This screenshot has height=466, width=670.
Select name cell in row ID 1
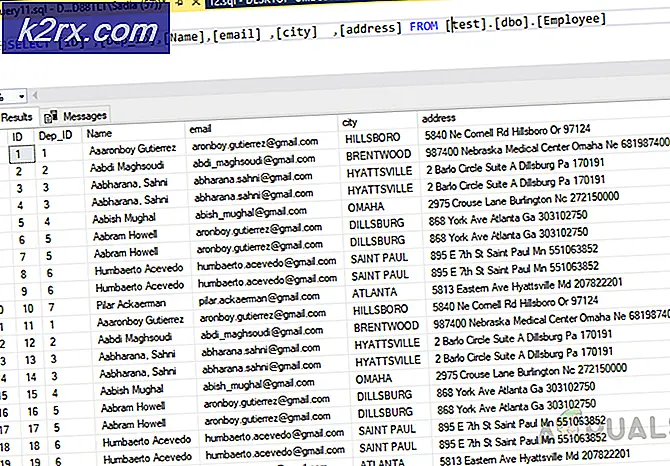(132, 149)
